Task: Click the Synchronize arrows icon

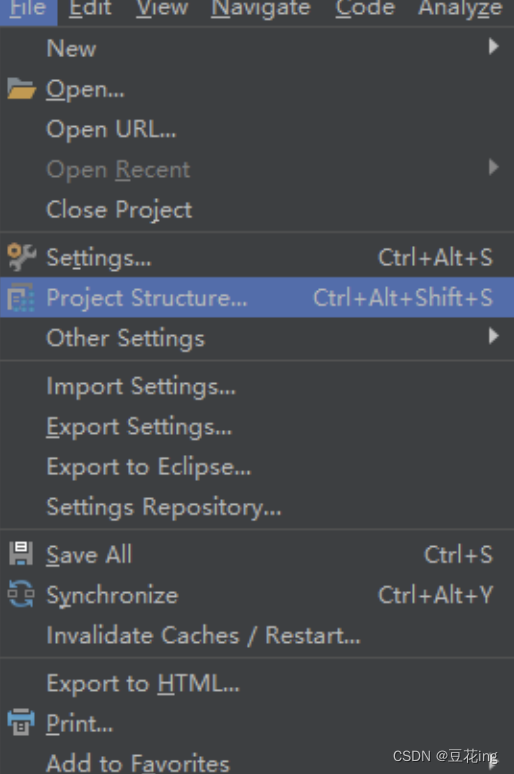Action: coord(21,594)
